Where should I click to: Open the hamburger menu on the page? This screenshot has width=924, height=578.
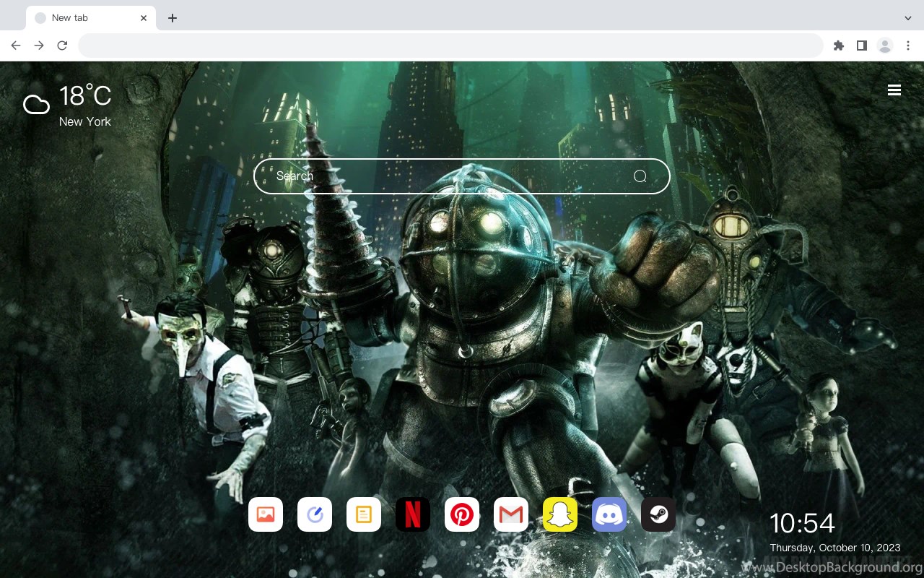(x=894, y=90)
